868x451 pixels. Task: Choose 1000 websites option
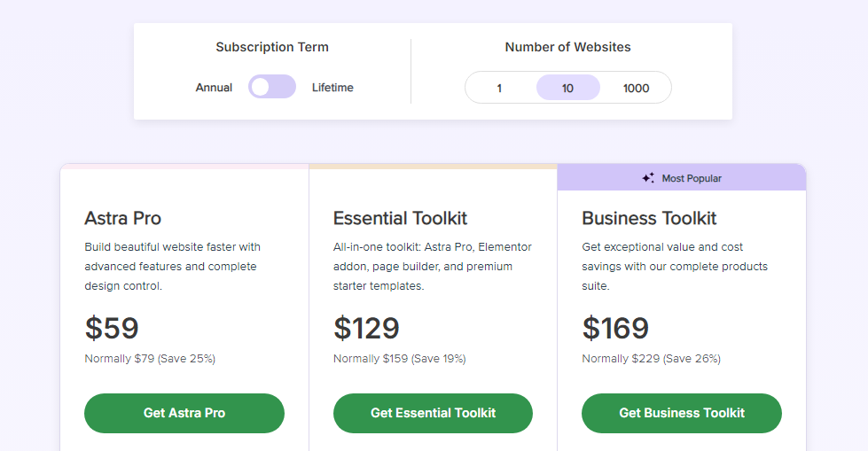pos(636,88)
